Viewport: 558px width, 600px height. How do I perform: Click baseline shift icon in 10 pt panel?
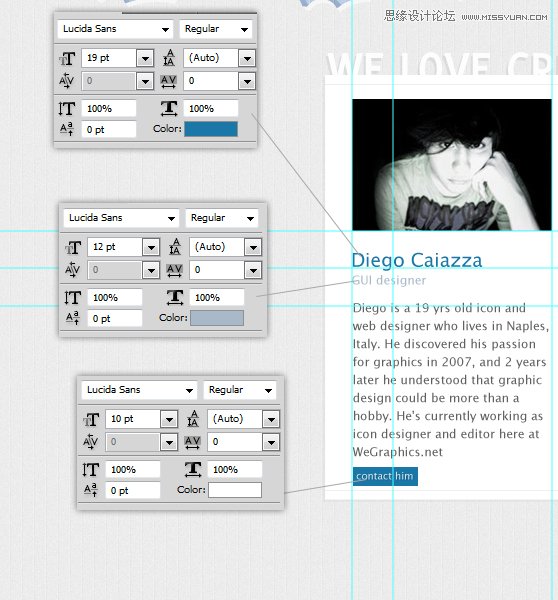point(91,490)
